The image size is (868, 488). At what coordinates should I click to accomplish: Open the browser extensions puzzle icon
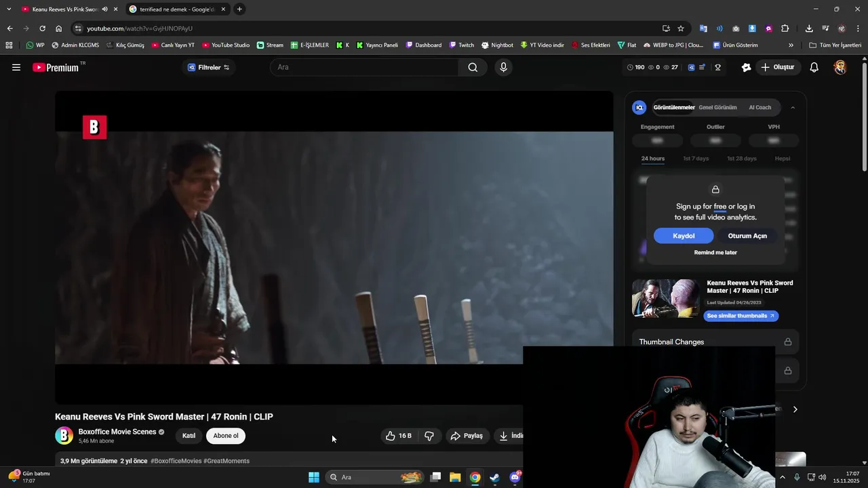785,28
